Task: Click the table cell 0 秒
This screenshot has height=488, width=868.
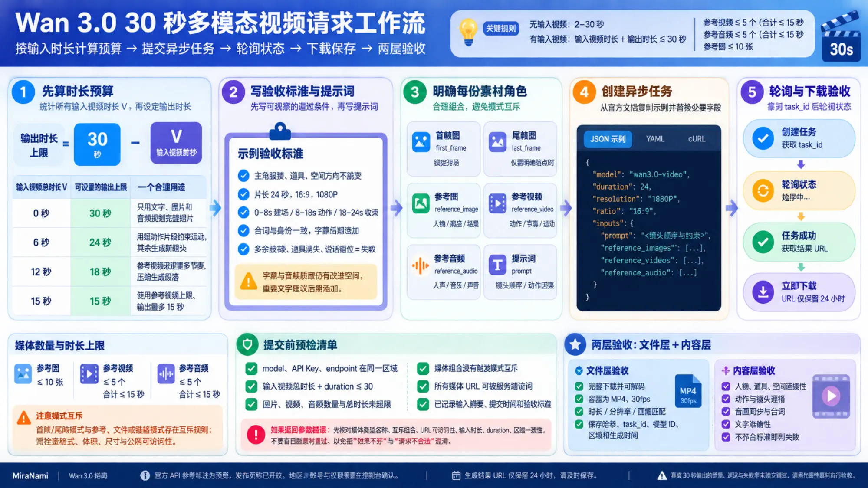Action: (41, 213)
